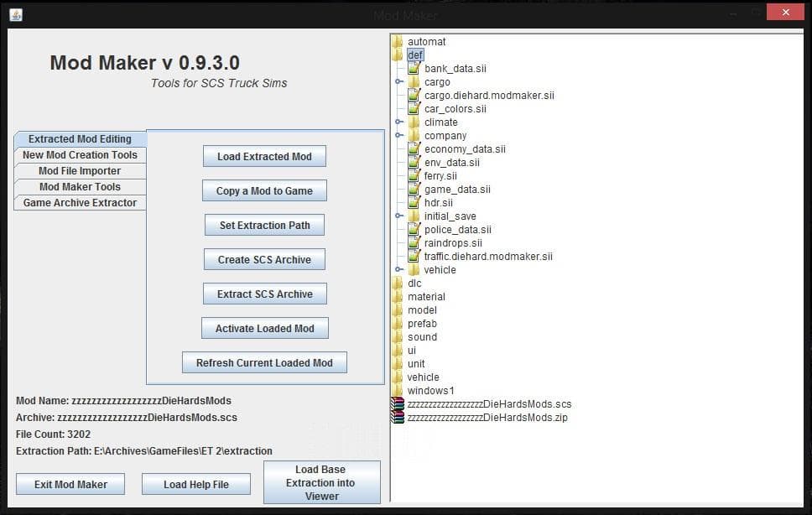The height and width of the screenshot is (515, 812).
Task: Click the ui folder icon
Action: [398, 351]
